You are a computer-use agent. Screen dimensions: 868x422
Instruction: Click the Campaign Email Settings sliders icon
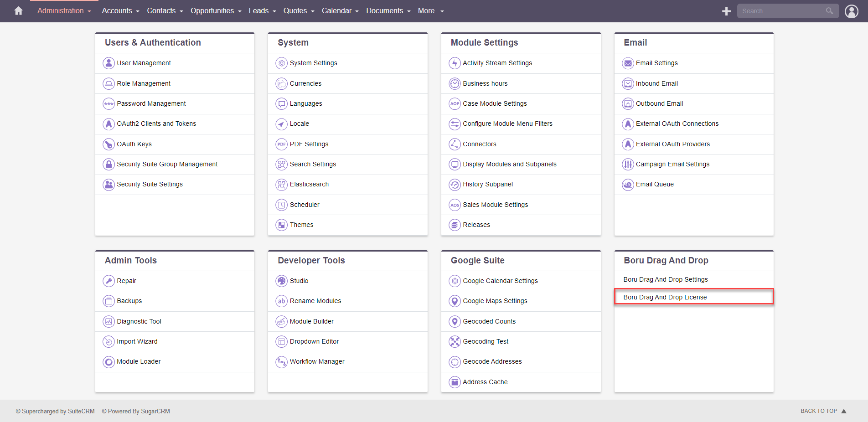click(628, 164)
